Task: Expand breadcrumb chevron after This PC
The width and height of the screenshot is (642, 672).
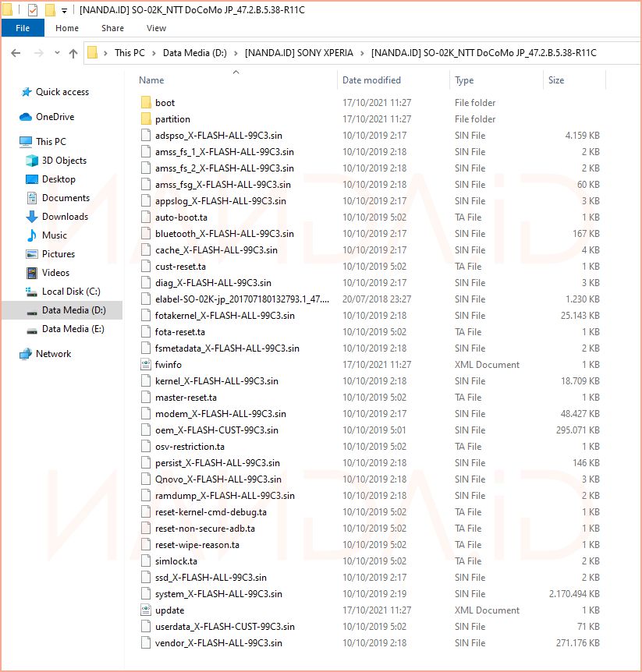Action: [x=154, y=53]
